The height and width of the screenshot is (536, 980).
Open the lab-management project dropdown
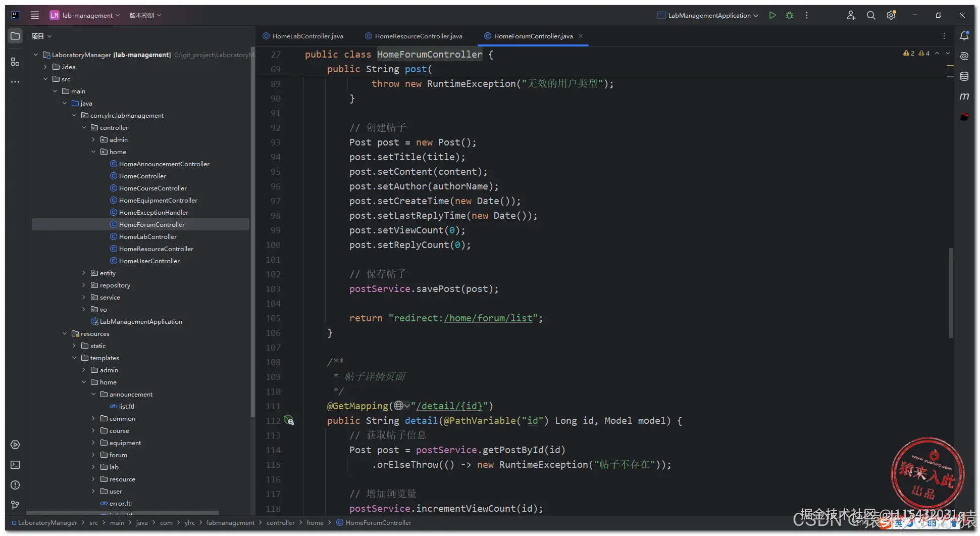(85, 15)
